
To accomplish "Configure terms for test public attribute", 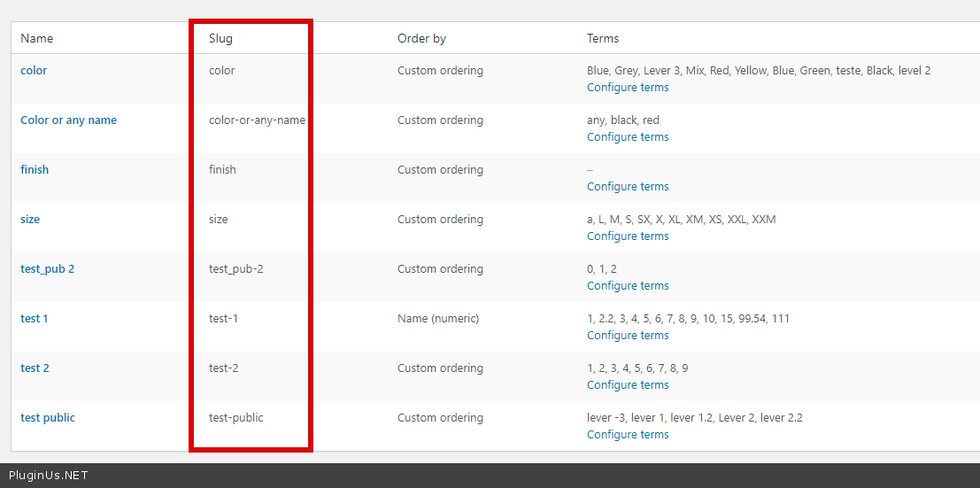I will (x=628, y=435).
